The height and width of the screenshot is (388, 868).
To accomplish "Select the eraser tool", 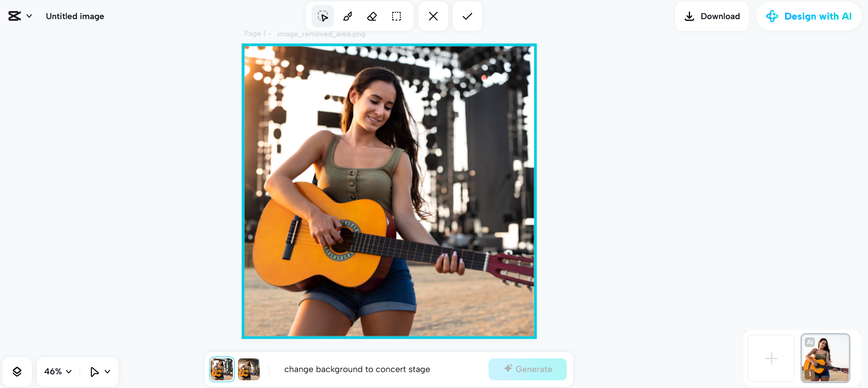I will (372, 16).
